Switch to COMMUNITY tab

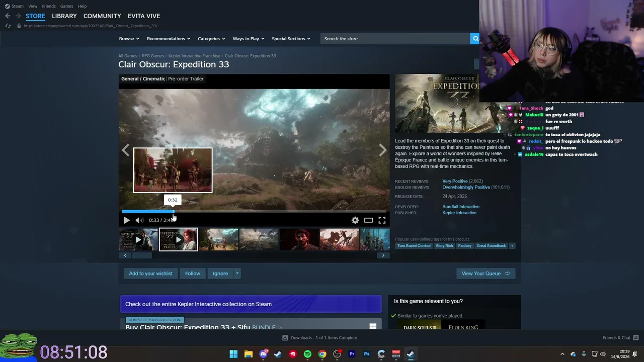pos(102,16)
